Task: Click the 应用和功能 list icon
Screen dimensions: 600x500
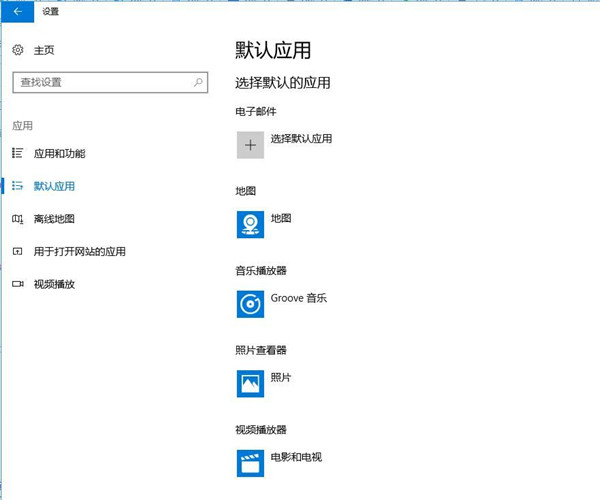Action: [x=17, y=153]
